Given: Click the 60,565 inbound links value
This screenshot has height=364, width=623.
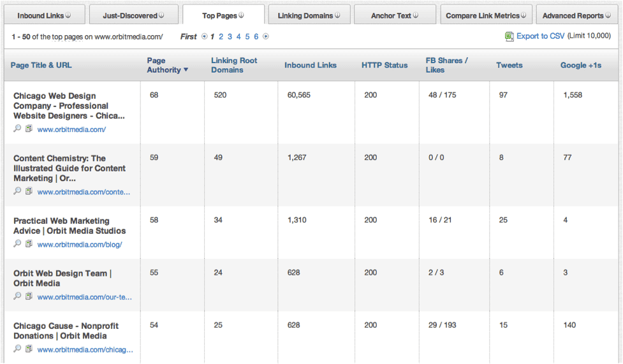Looking at the screenshot, I should 299,95.
